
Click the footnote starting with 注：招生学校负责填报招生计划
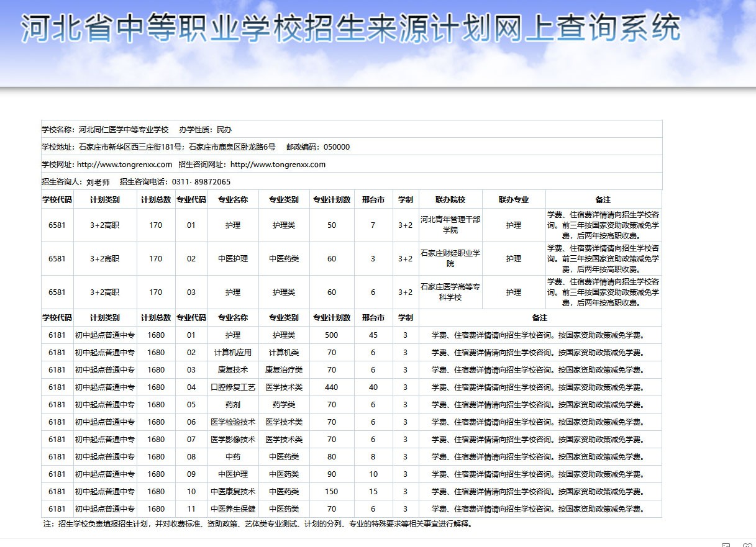point(260,524)
